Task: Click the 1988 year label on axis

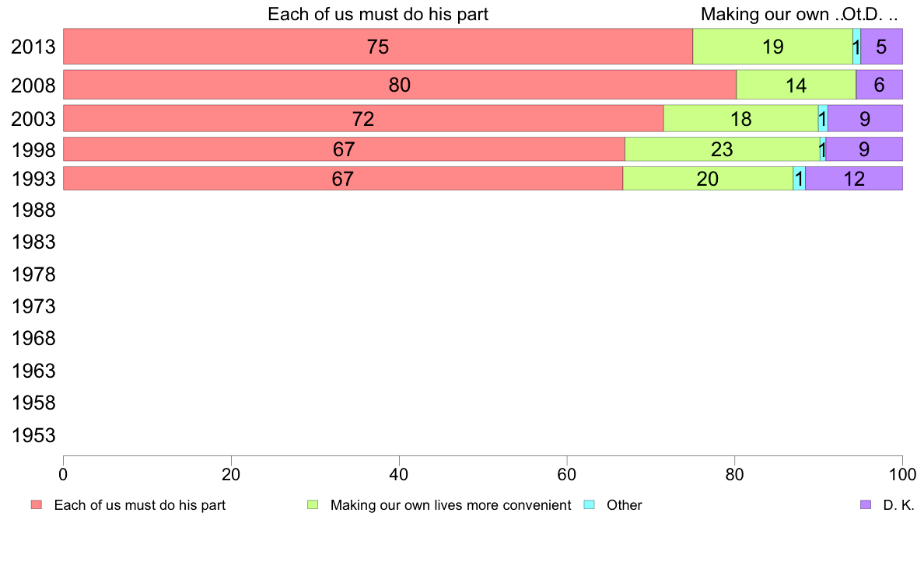Action: [33, 211]
